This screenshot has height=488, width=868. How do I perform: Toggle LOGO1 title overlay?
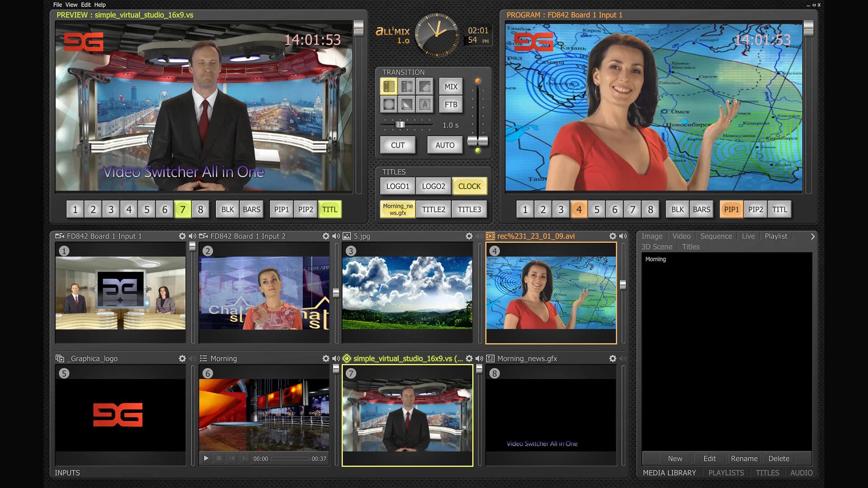(397, 186)
